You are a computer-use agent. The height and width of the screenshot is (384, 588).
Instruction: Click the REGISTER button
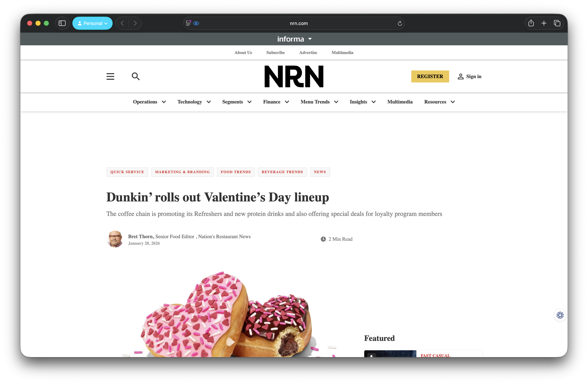click(430, 76)
